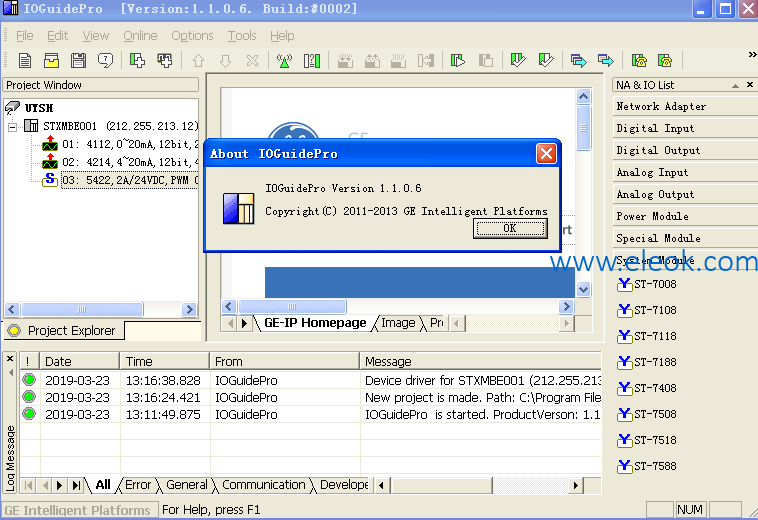This screenshot has height=520, width=758.
Task: Click homepage view scroll-down arrow
Action: pos(583,289)
